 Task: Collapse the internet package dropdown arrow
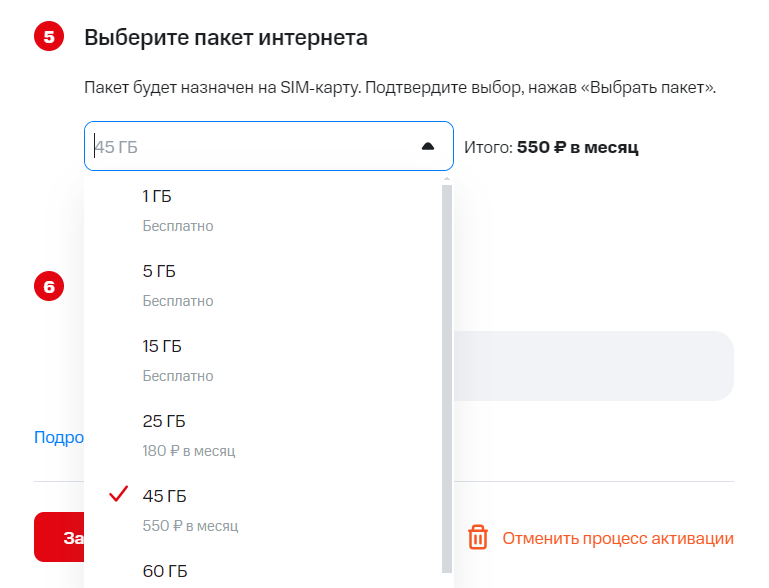click(x=428, y=147)
